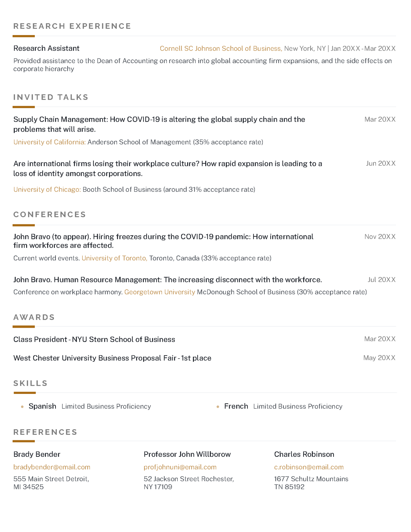Click the Class President award entry
The height and width of the screenshot is (532, 411).
tap(94, 339)
